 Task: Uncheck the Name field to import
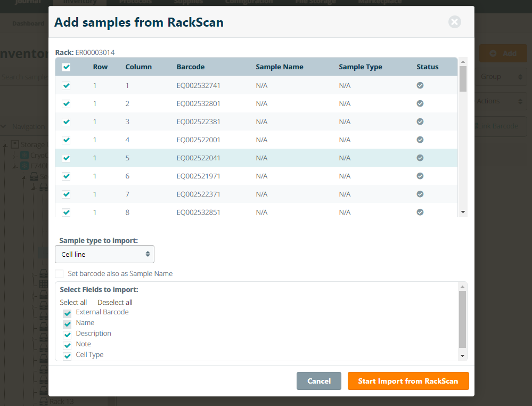67,323
